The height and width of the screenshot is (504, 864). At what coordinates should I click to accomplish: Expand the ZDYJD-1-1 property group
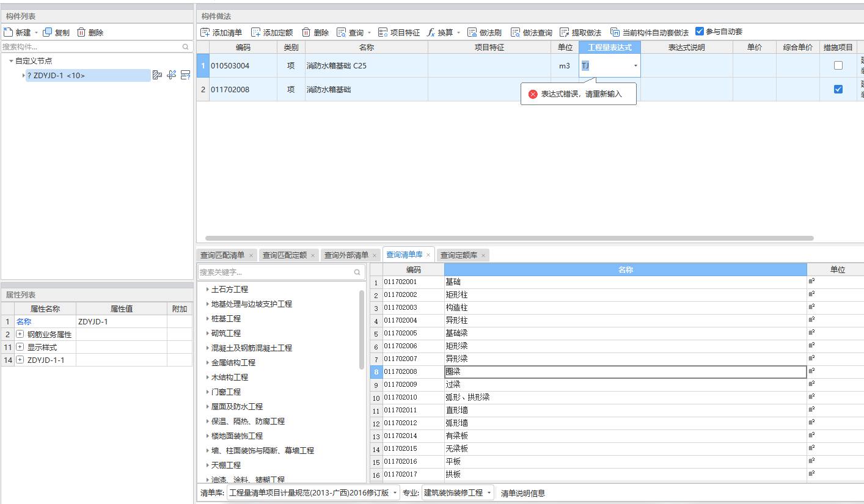click(20, 360)
